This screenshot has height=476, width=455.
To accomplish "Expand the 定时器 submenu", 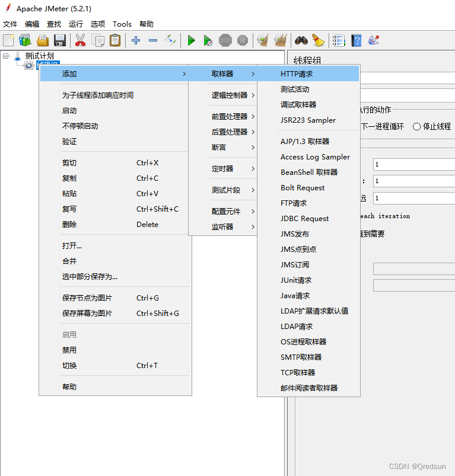I will 223,169.
